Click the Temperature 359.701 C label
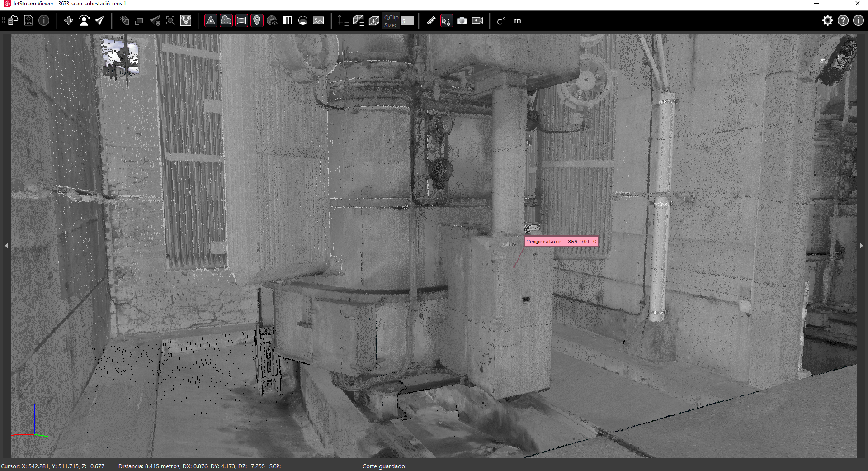This screenshot has height=471, width=868. click(x=561, y=241)
